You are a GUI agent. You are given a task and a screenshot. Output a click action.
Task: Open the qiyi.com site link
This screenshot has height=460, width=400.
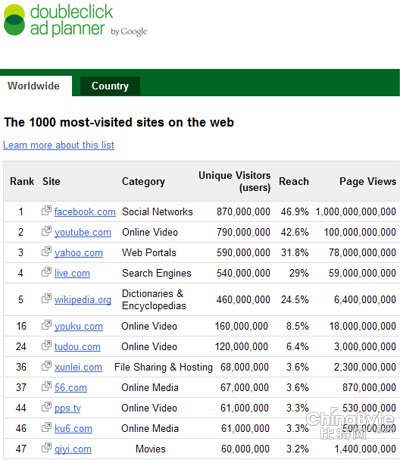point(73,449)
